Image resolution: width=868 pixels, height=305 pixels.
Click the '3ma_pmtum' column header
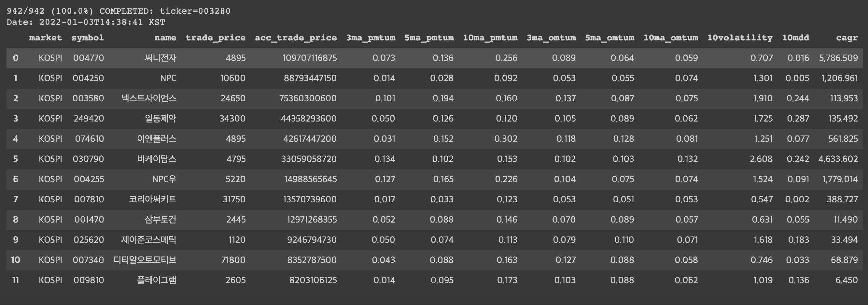coord(371,38)
